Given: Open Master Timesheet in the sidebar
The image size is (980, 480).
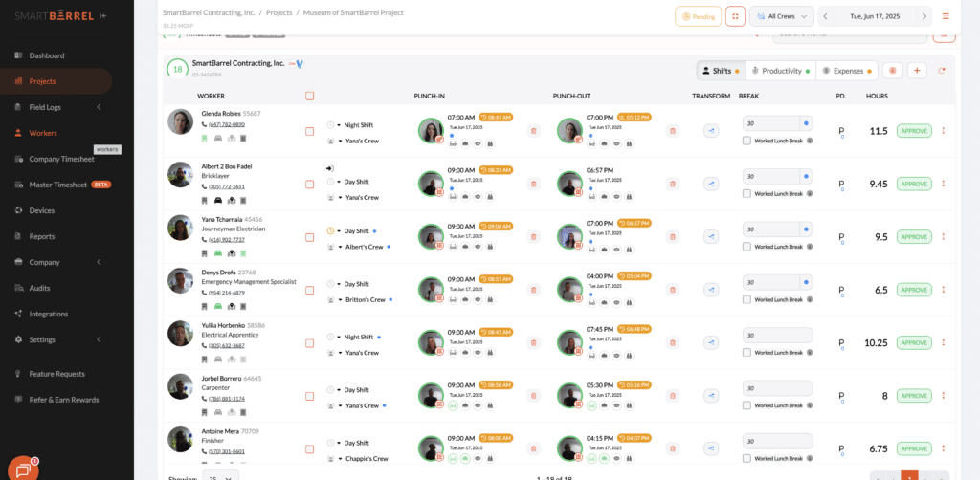Looking at the screenshot, I should coord(56,185).
